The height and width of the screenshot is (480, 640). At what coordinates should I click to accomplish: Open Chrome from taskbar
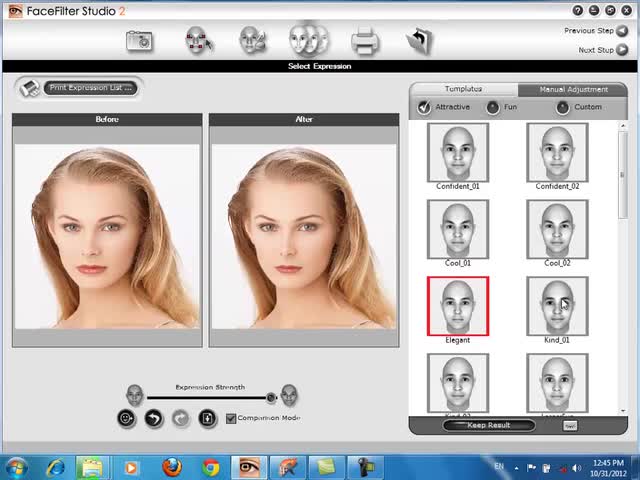(x=211, y=468)
